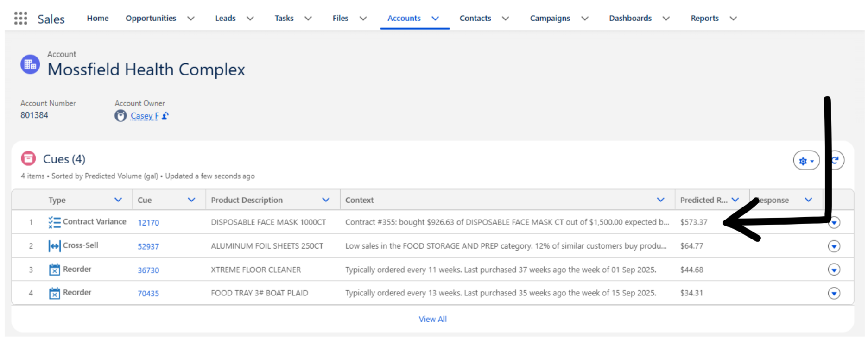868x339 pixels.
Task: Click the $44.68 predicted value
Action: pos(691,270)
